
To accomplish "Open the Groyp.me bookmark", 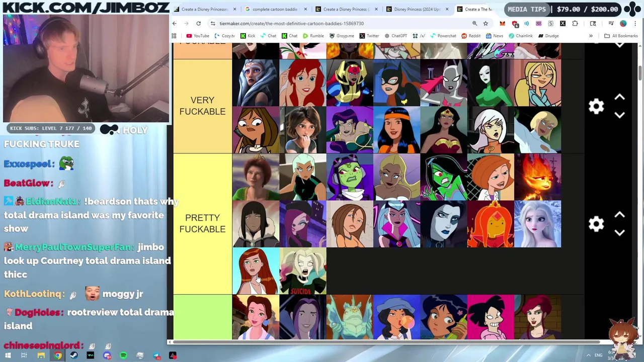I will point(342,36).
